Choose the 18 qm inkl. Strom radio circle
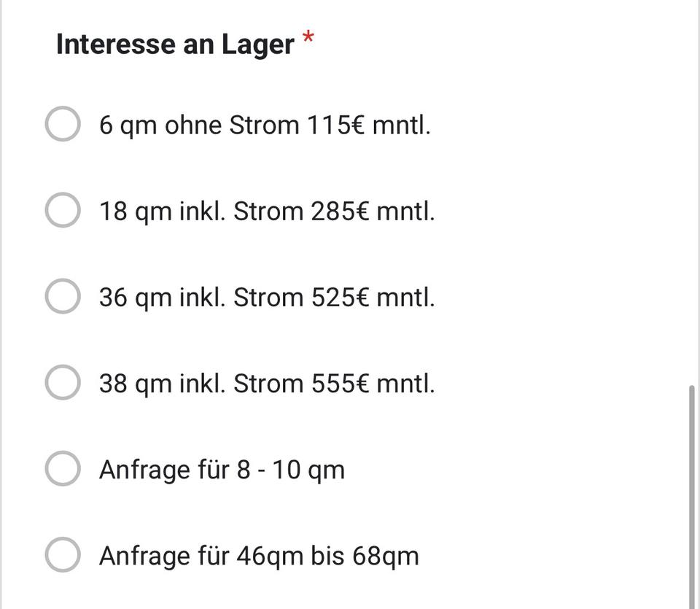The image size is (700, 609). [63, 211]
